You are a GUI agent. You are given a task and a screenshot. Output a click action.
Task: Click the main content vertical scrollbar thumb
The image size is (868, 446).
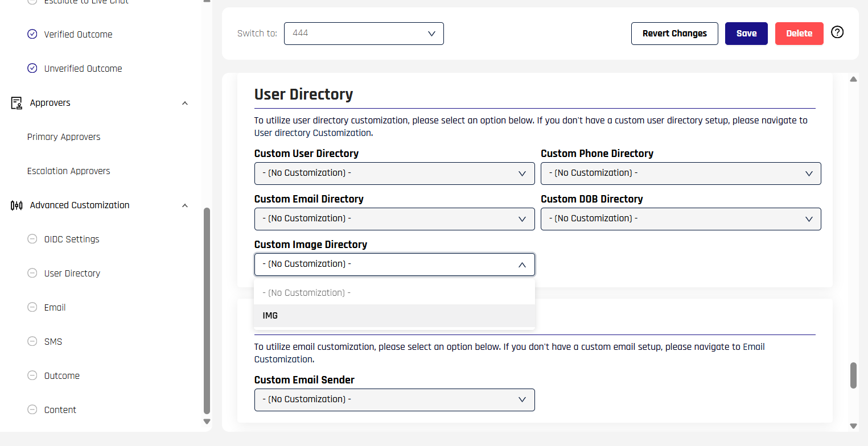click(853, 375)
